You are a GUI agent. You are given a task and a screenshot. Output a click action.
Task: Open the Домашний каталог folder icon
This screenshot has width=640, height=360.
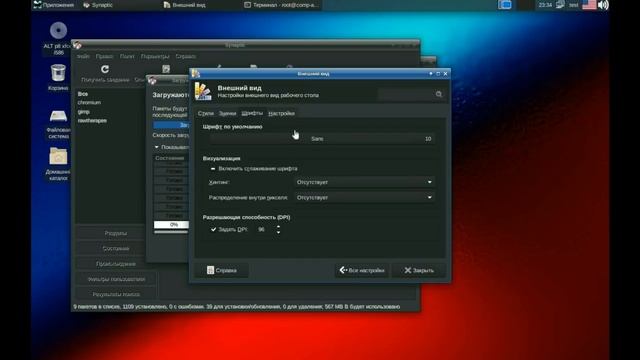pos(58,156)
